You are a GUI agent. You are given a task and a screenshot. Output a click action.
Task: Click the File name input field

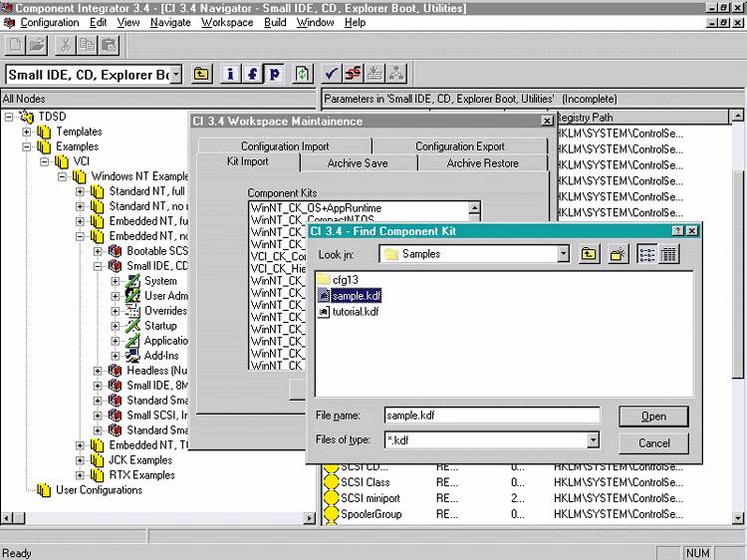491,416
